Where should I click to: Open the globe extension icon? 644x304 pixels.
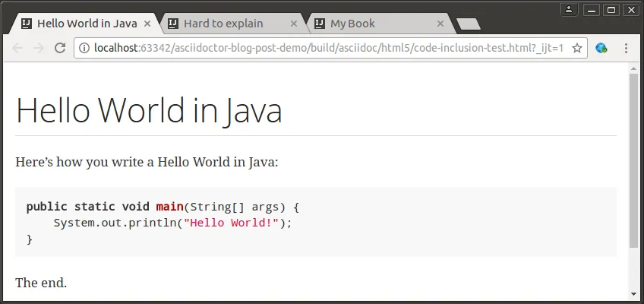pyautogui.click(x=601, y=48)
